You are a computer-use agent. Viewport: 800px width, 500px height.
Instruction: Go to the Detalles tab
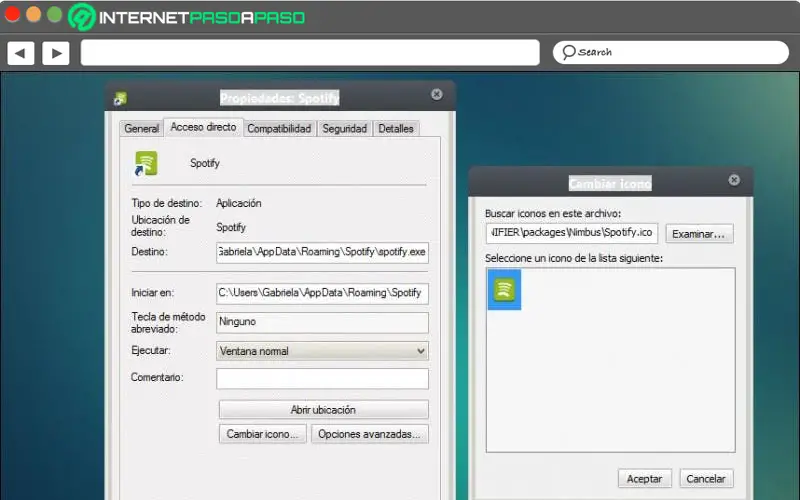[x=396, y=129]
